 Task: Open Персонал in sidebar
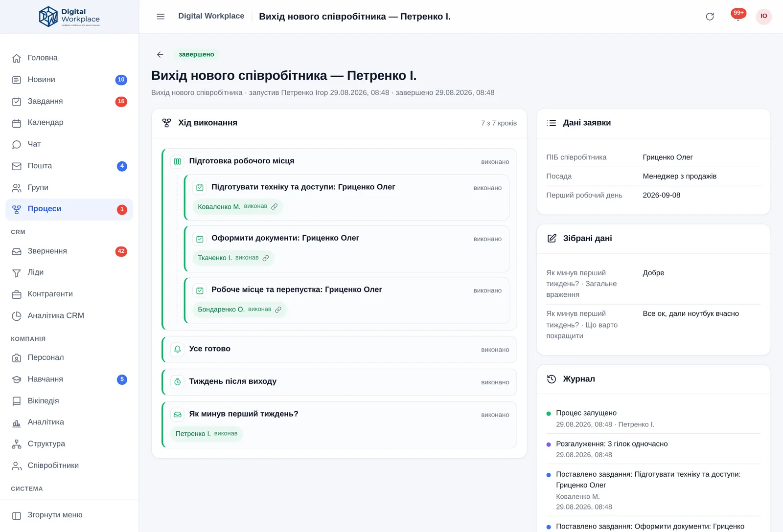point(69,357)
